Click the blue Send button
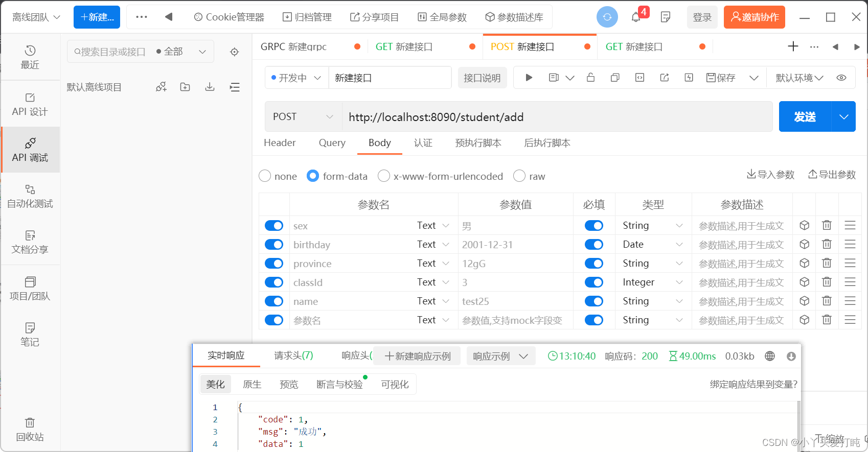This screenshot has width=868, height=452. pyautogui.click(x=805, y=117)
